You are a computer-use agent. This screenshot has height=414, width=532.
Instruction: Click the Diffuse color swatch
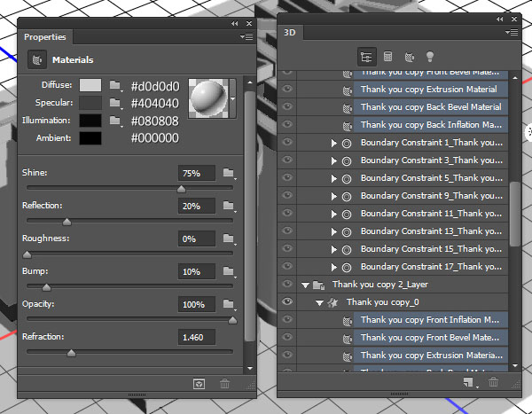pyautogui.click(x=90, y=85)
